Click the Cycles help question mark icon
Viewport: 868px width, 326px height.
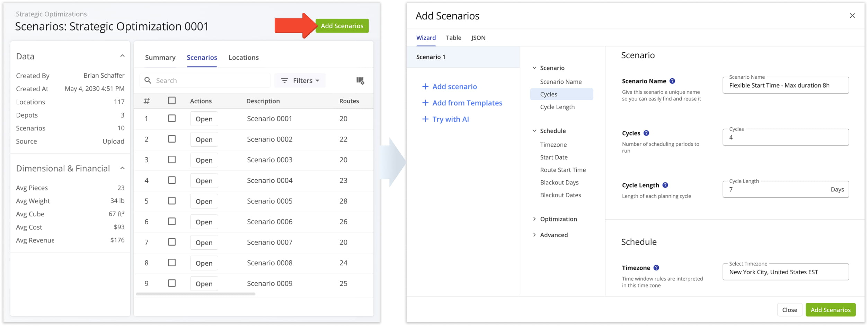click(646, 133)
